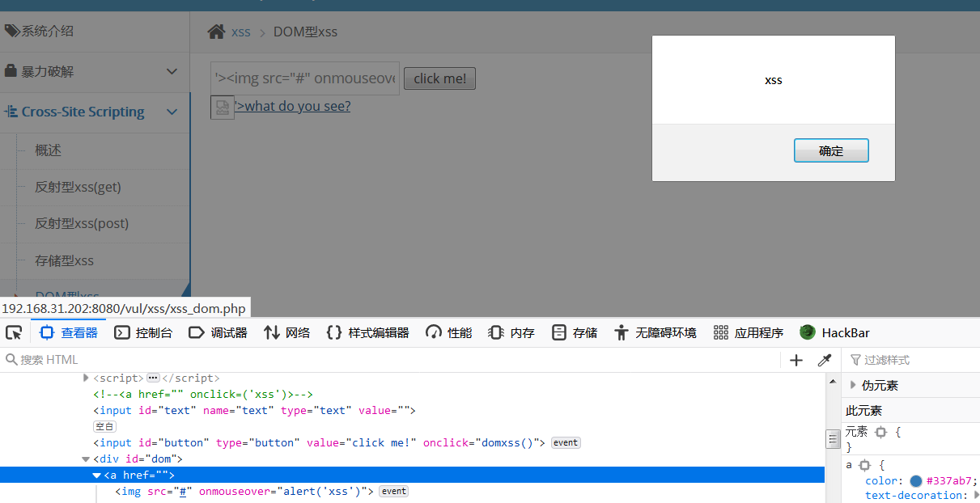The image size is (980, 503).
Task: Open the 样式编辑器 style editor tab
Action: [368, 332]
